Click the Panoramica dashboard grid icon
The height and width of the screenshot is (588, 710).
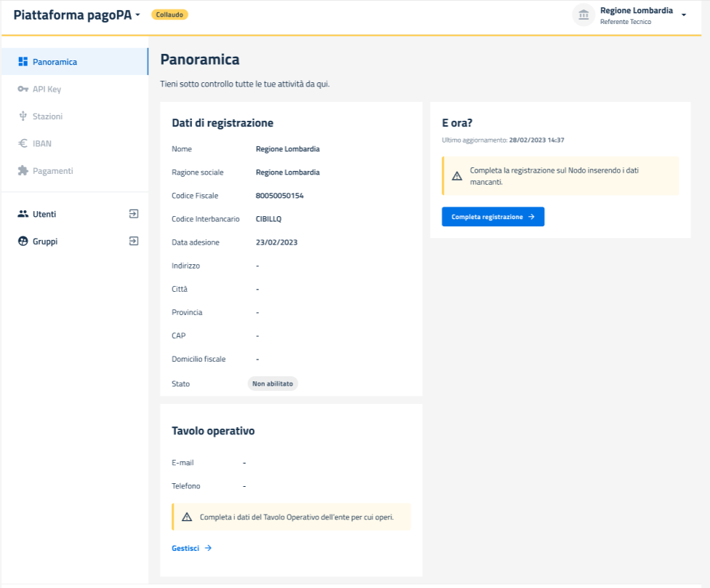coord(23,62)
